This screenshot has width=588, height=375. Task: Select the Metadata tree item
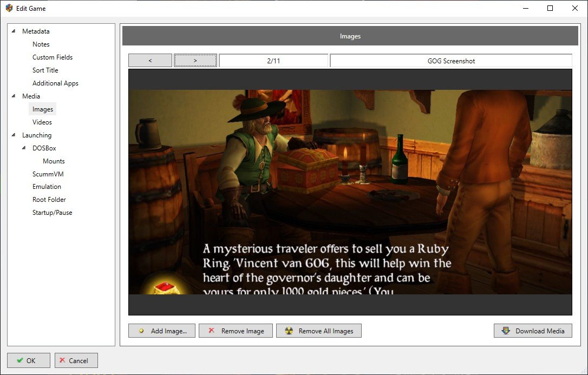click(x=36, y=31)
